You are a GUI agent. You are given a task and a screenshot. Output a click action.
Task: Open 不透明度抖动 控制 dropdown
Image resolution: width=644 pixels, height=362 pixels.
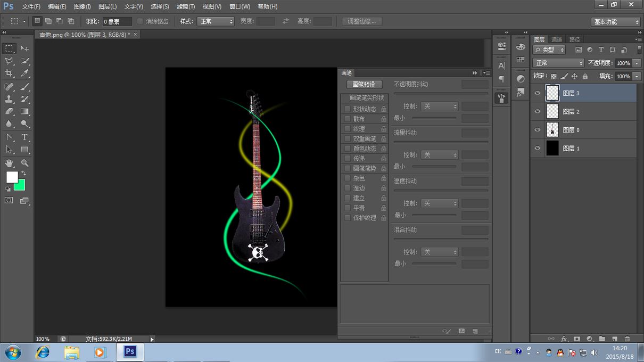439,106
